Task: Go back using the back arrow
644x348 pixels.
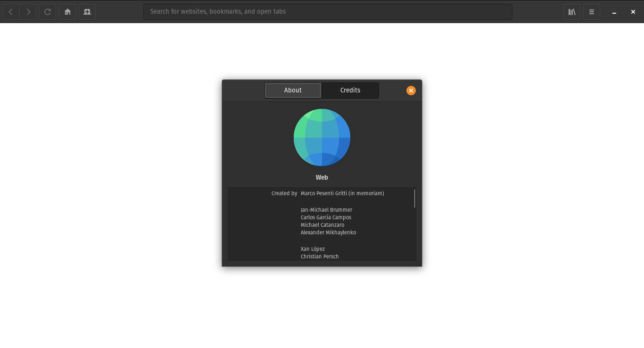Action: coord(11,12)
